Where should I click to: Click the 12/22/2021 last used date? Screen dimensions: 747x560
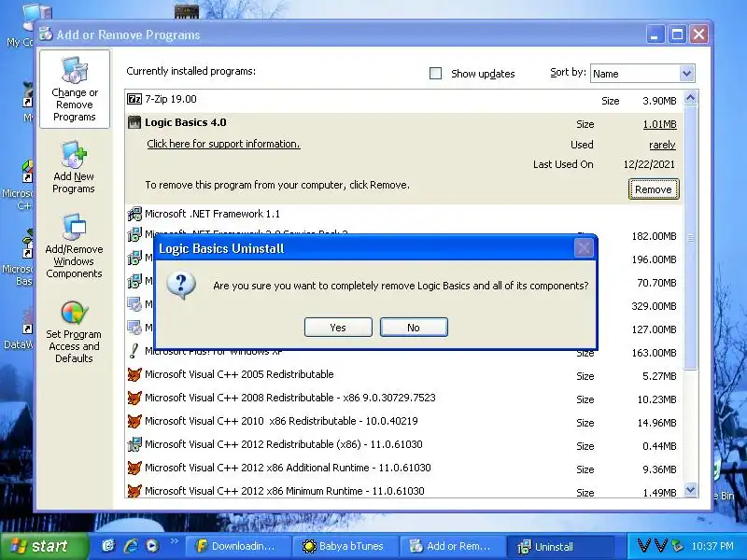[x=649, y=165]
